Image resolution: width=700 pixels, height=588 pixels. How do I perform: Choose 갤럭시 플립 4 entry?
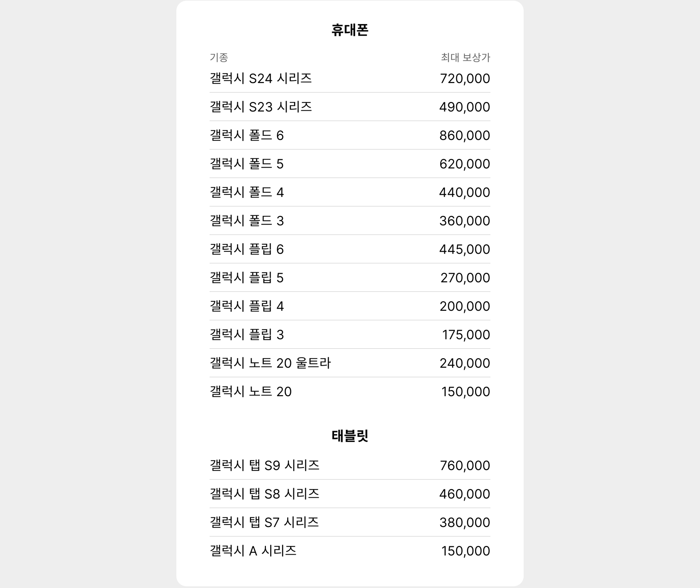350,306
